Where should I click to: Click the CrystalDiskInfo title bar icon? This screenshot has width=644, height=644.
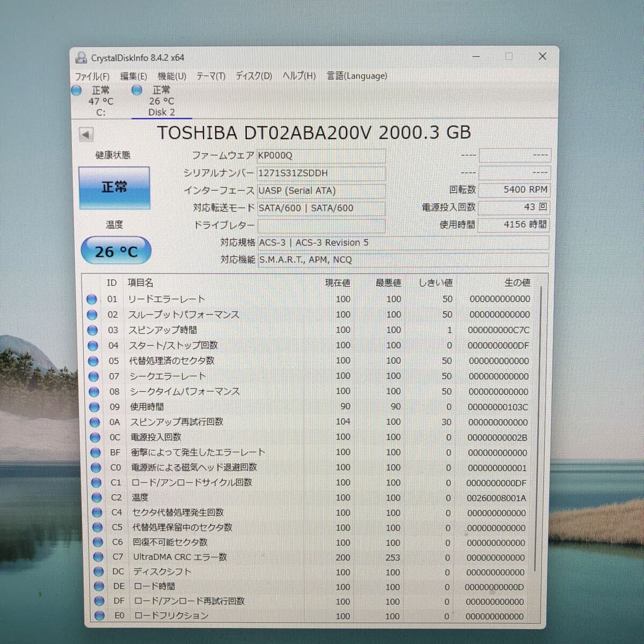tap(82, 57)
